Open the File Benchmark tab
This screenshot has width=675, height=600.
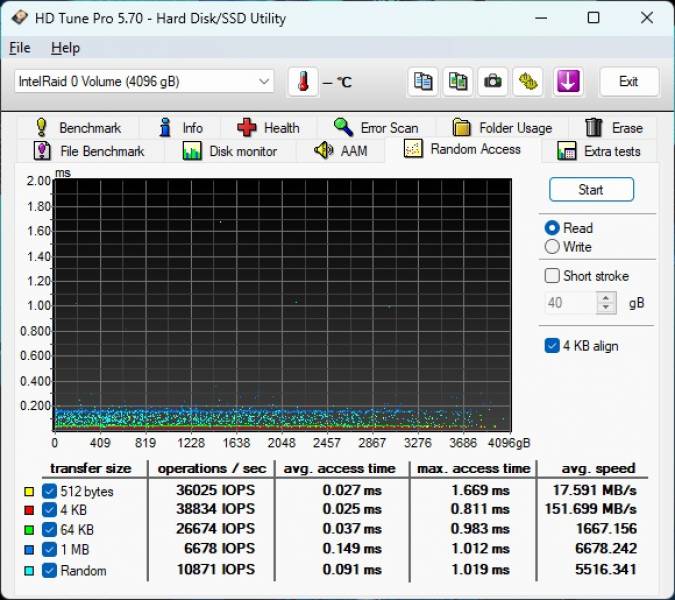90,151
